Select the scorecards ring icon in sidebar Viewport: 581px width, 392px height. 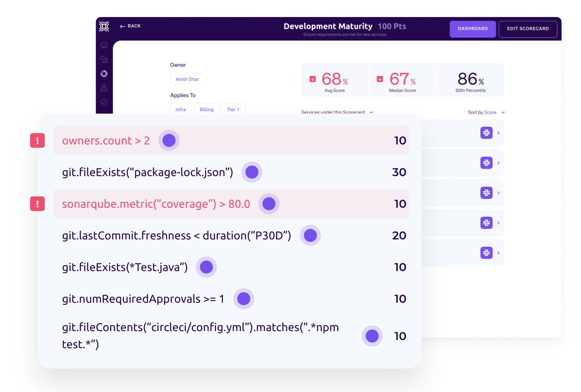coord(104,73)
